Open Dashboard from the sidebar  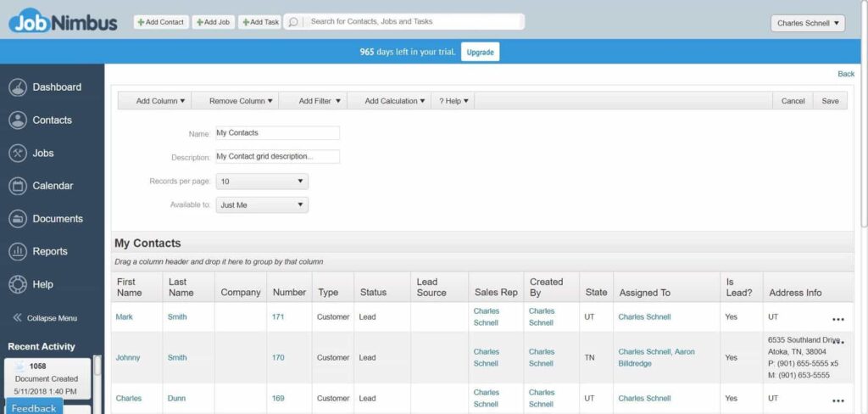coord(57,87)
